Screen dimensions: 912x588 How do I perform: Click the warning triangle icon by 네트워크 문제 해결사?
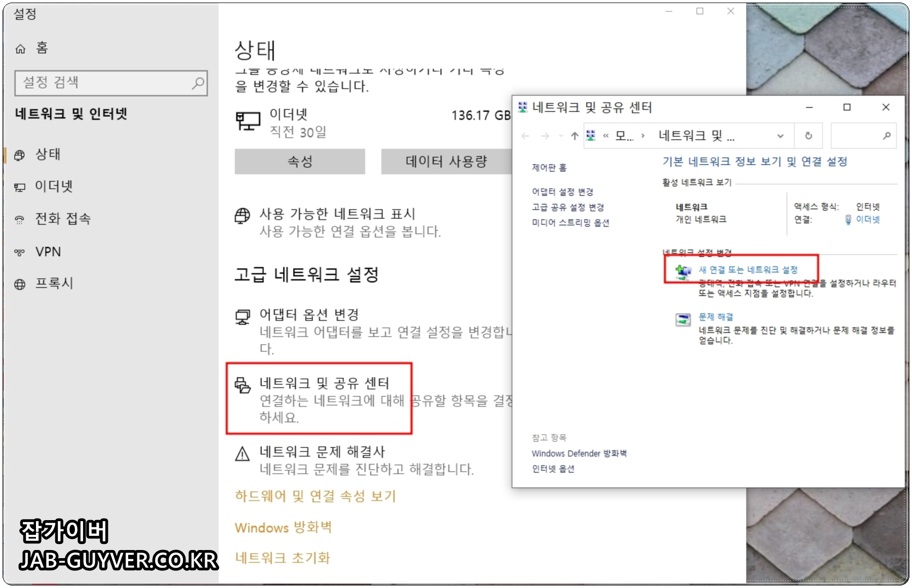pos(243,454)
